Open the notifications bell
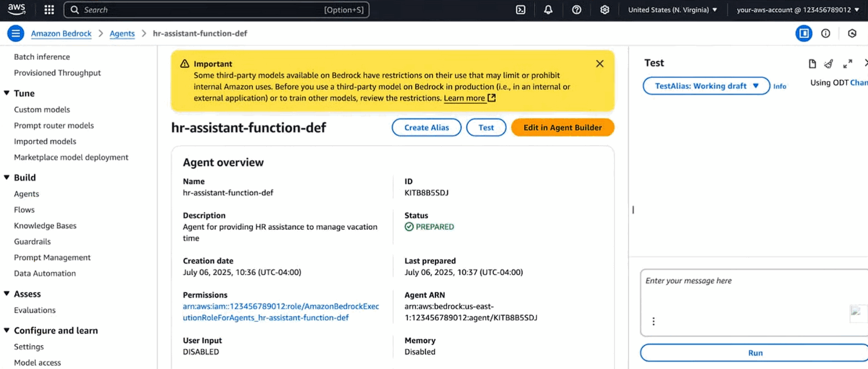868x369 pixels. coord(548,10)
